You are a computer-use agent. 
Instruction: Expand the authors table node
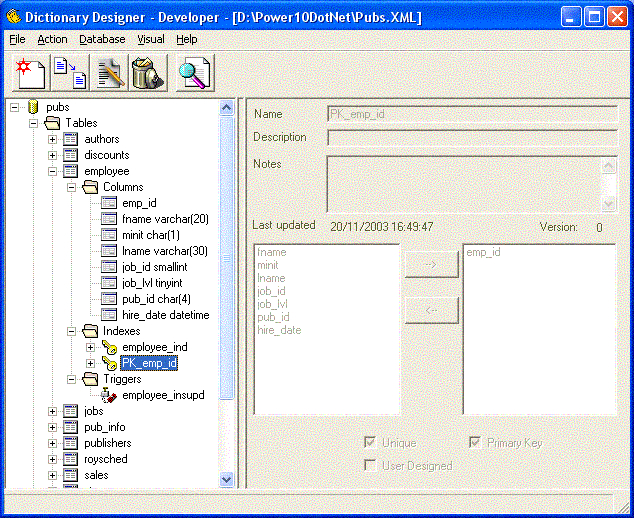[52, 139]
